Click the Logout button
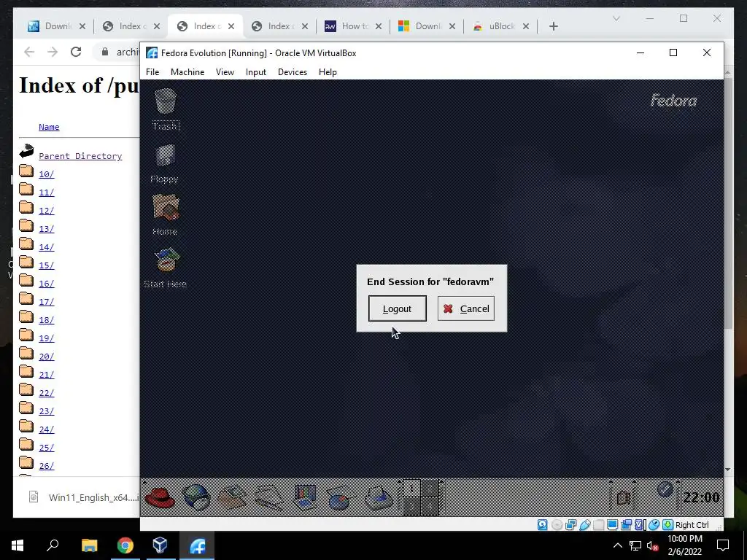The image size is (747, 560). coord(398,308)
